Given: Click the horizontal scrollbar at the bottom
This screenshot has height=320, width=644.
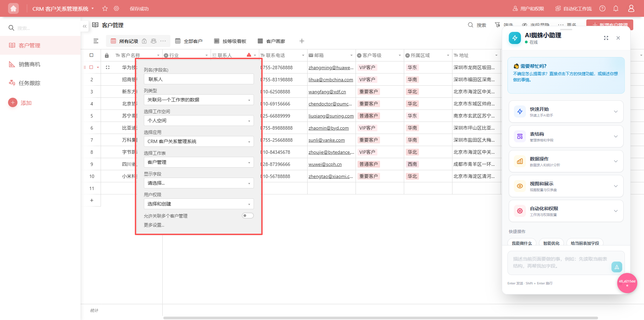Looking at the screenshot, I should click(x=380, y=318).
